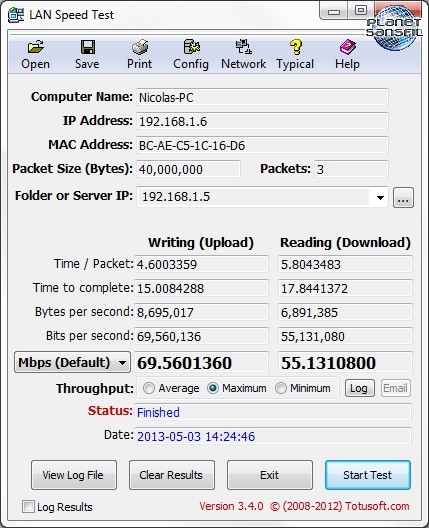Click the Packet Size input field
The image size is (429, 528).
pyautogui.click(x=188, y=169)
